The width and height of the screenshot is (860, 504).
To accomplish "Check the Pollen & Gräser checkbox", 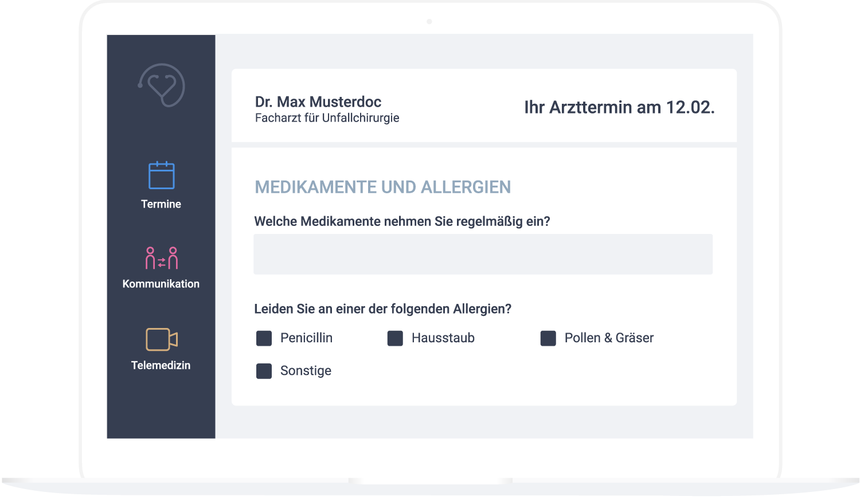I will [548, 338].
